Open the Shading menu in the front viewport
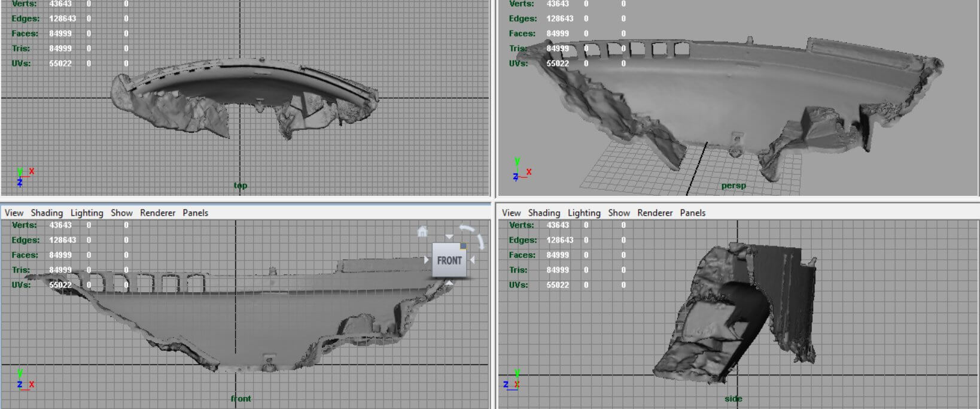The height and width of the screenshot is (409, 980). (x=47, y=213)
